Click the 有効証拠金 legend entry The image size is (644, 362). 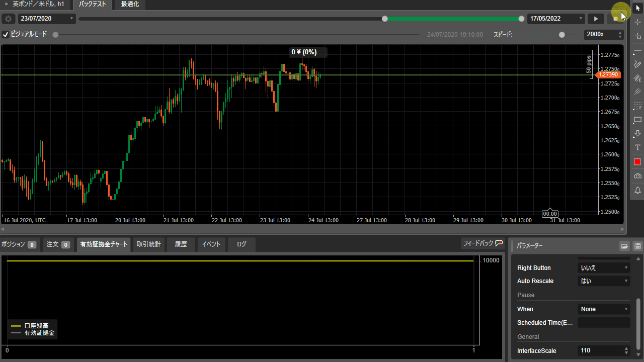(x=34, y=333)
